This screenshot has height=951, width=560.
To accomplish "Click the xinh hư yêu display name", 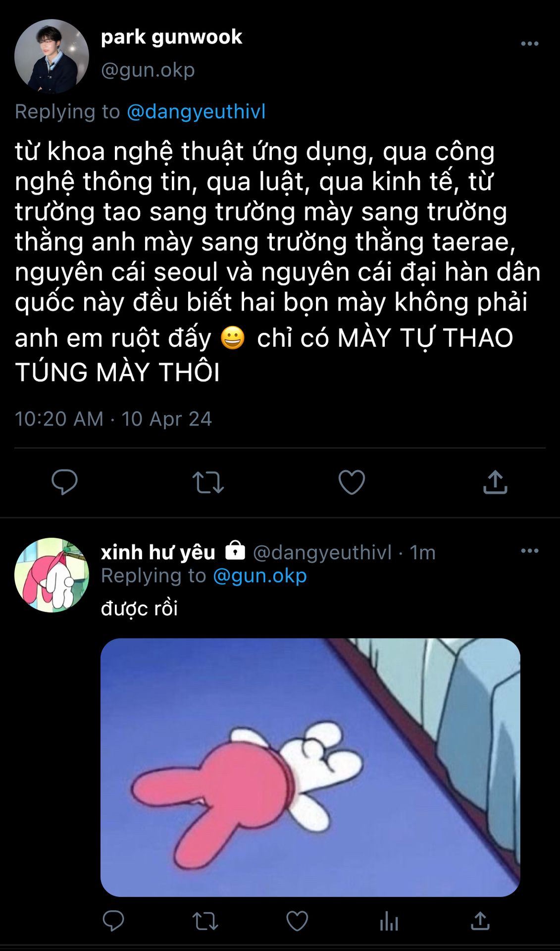I will coord(158,552).
